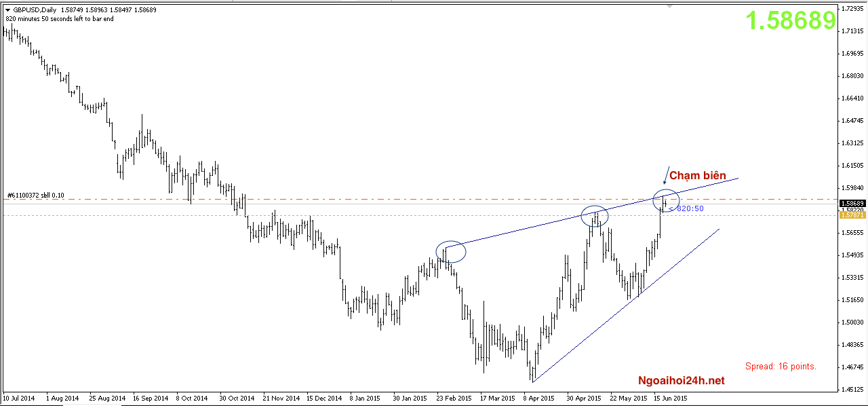Click the gray chart shift triangle marker

(671, 5)
